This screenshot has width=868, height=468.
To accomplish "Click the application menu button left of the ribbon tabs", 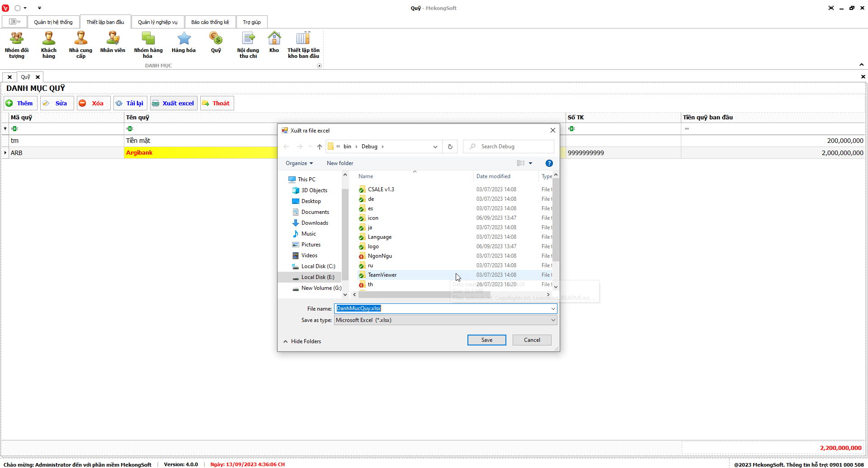I will coord(14,22).
